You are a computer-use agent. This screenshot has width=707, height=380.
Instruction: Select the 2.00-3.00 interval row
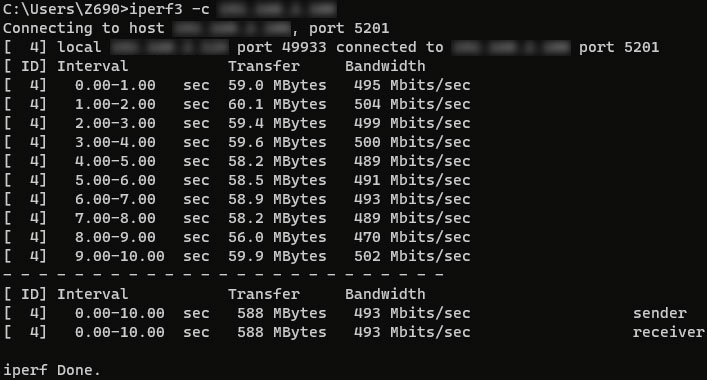coord(237,123)
